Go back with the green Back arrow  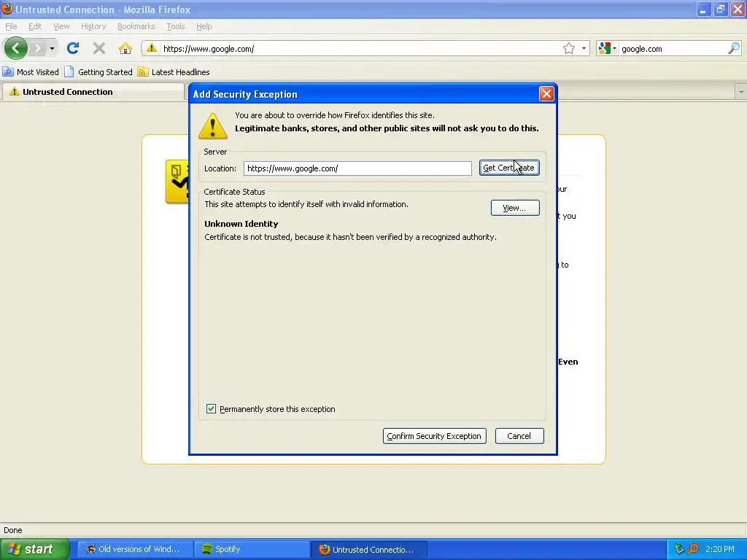(16, 48)
